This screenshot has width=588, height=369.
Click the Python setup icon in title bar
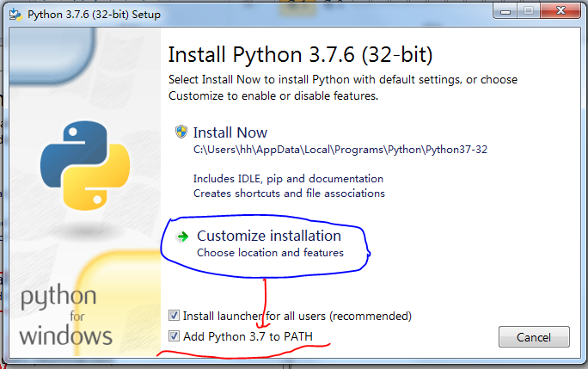pos(15,15)
